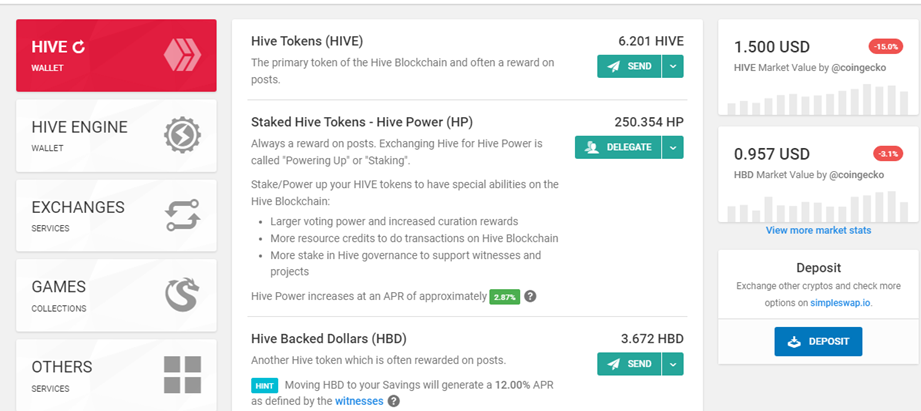The width and height of the screenshot is (921, 411).
Task: Send HIVE tokens with the Send button
Action: click(629, 66)
